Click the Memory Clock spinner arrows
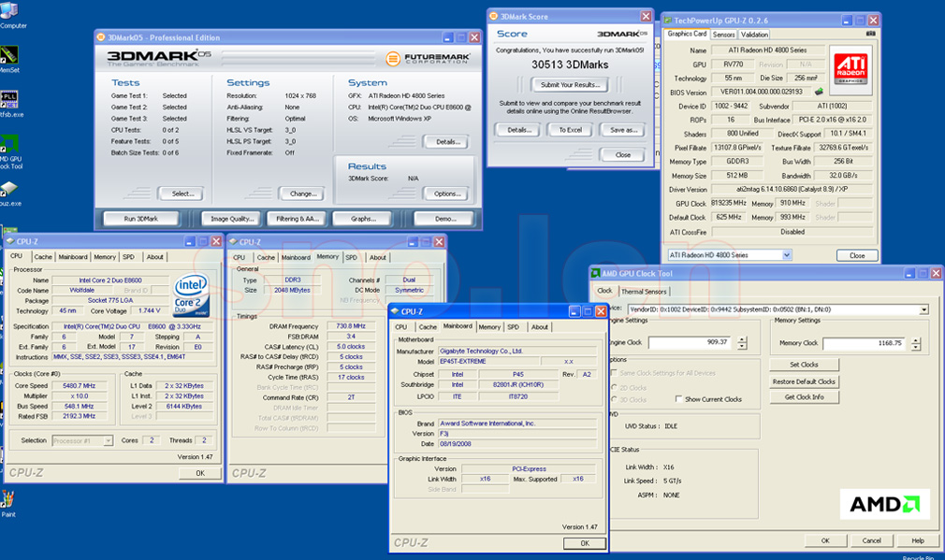 [916, 344]
